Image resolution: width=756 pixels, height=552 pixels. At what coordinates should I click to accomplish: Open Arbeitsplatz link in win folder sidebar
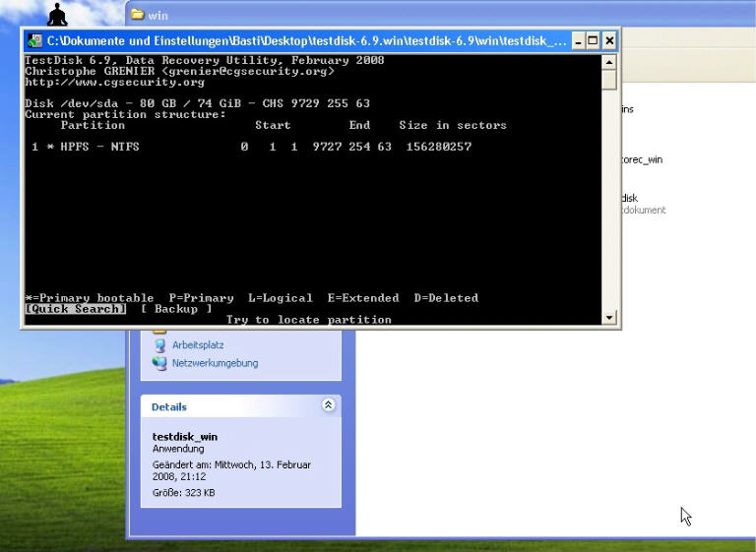tap(198, 345)
